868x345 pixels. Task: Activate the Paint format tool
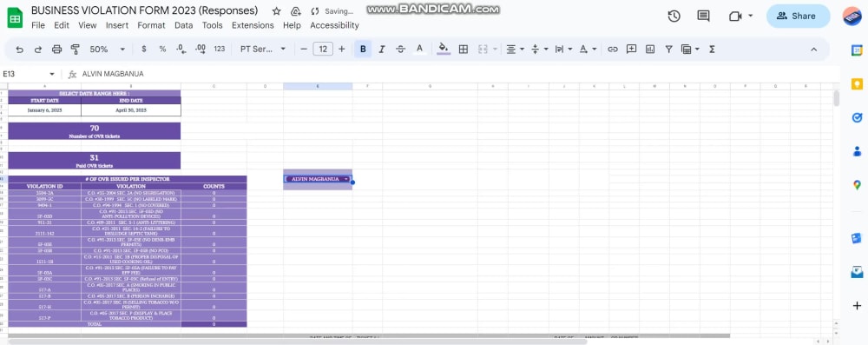coord(76,50)
